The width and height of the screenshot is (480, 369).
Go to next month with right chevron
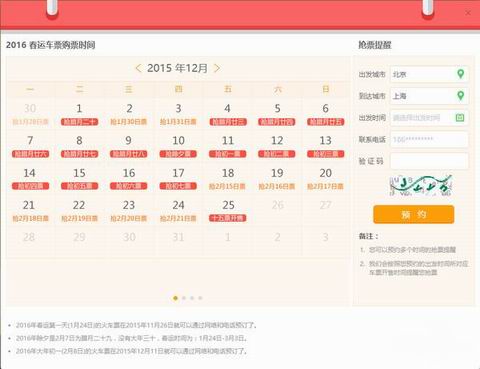217,68
